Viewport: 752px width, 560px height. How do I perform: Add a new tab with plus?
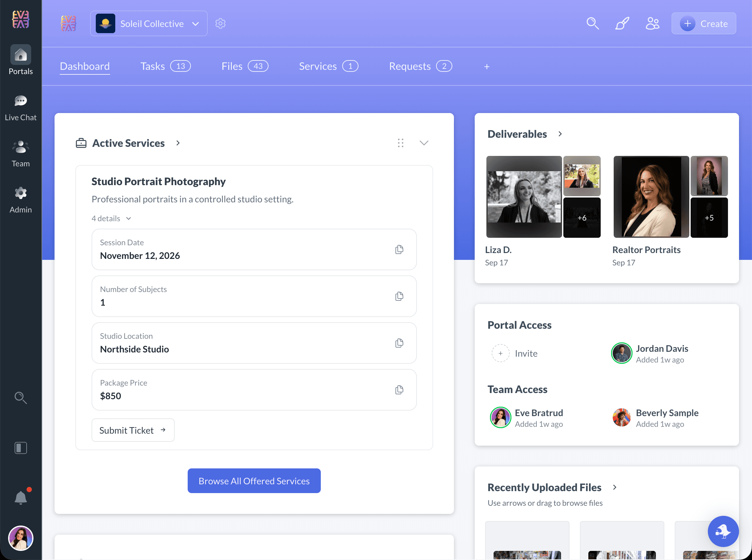tap(487, 67)
